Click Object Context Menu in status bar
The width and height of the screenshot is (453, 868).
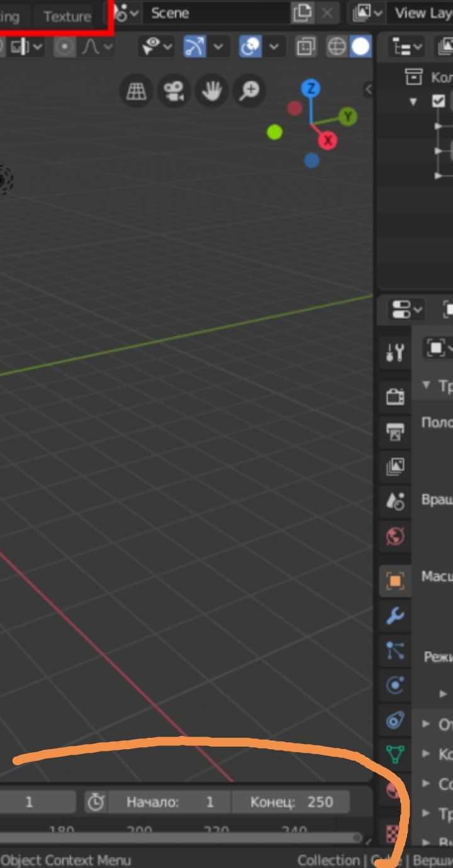click(x=66, y=860)
